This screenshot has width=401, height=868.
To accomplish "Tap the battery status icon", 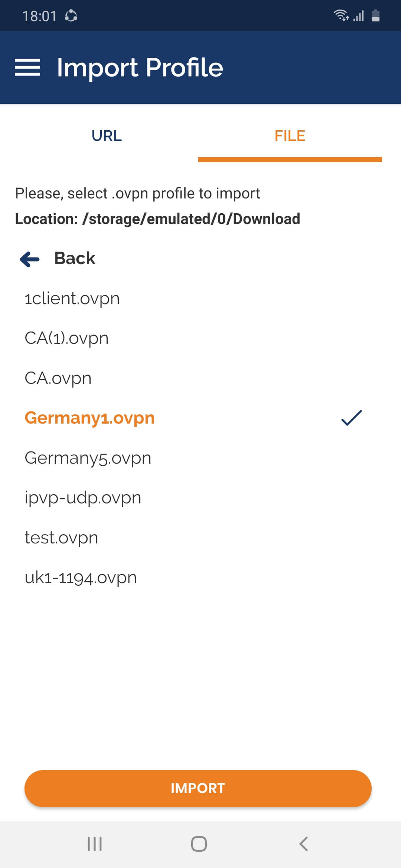I will coord(375,16).
